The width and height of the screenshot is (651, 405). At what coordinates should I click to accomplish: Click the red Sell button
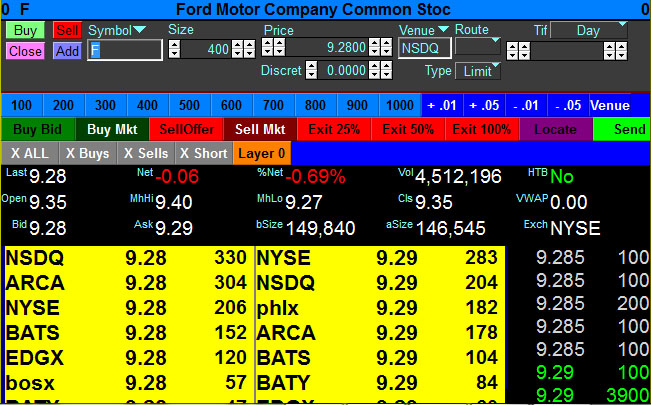point(67,30)
